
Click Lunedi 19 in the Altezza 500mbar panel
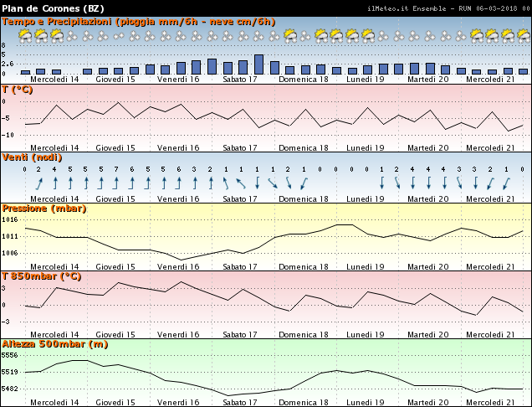click(x=365, y=402)
